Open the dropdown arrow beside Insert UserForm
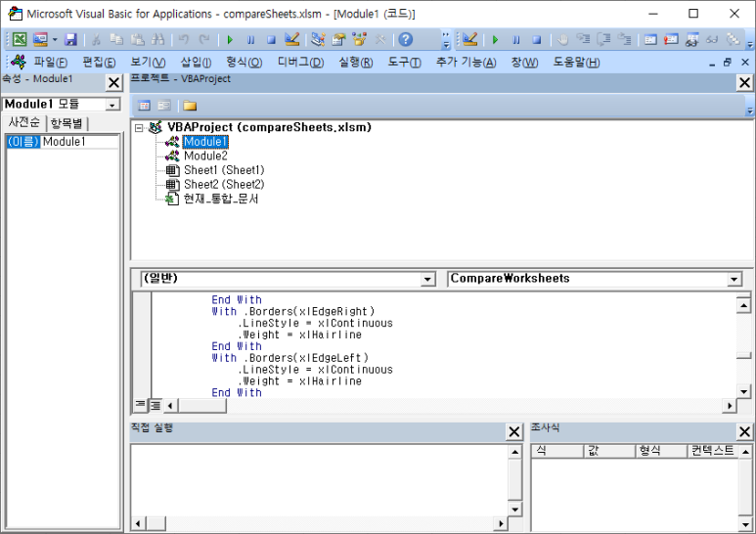The image size is (756, 534). (55, 39)
